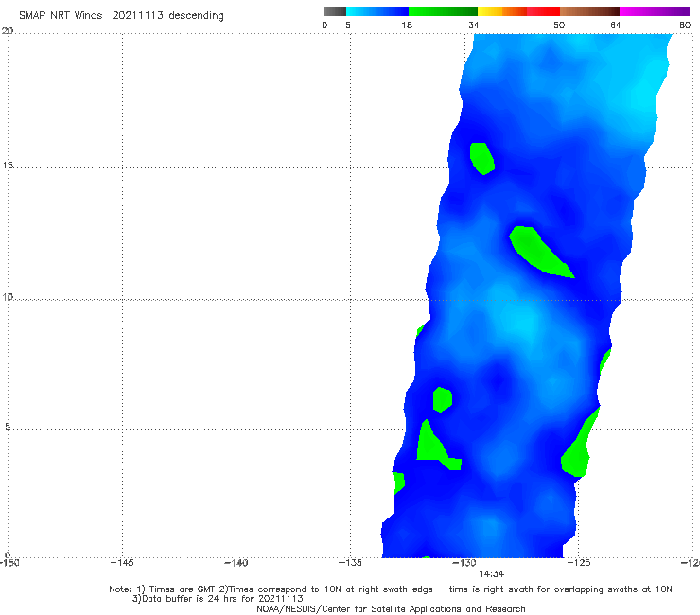Click the title text 'SMAP NRT Winds 20211113 descending'
The image size is (700, 615).
coord(121,16)
